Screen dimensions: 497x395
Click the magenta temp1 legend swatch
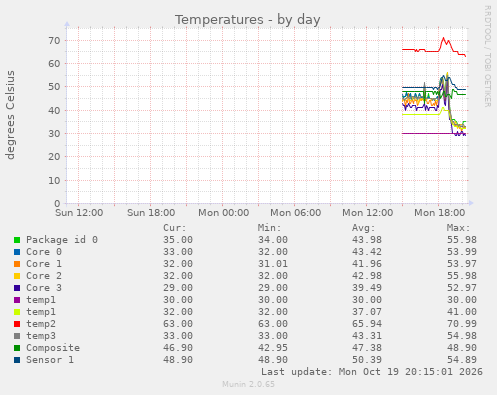(17, 300)
